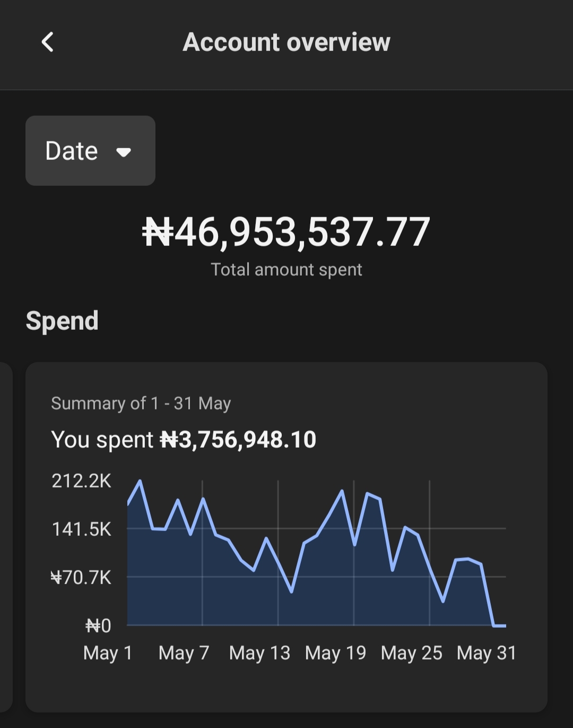Image resolution: width=573 pixels, height=728 pixels.
Task: Tap the total amount ₦46,953,537.77
Action: [286, 232]
